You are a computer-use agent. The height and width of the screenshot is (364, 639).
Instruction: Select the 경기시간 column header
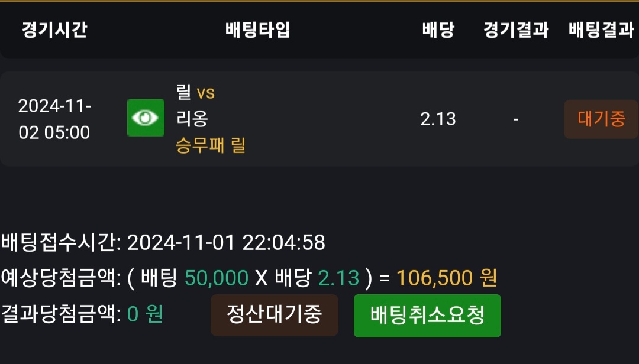[54, 30]
